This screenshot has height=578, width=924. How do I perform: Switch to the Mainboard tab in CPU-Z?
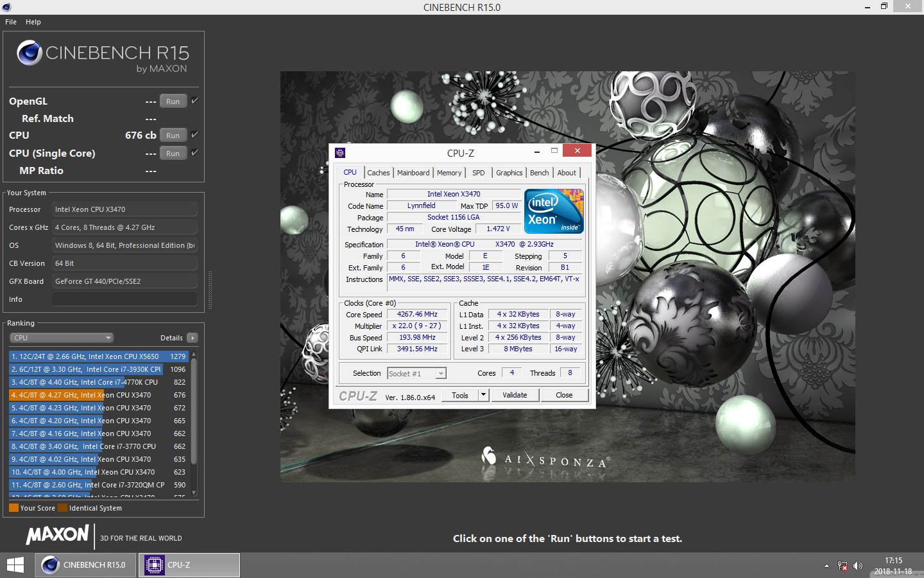pyautogui.click(x=413, y=173)
